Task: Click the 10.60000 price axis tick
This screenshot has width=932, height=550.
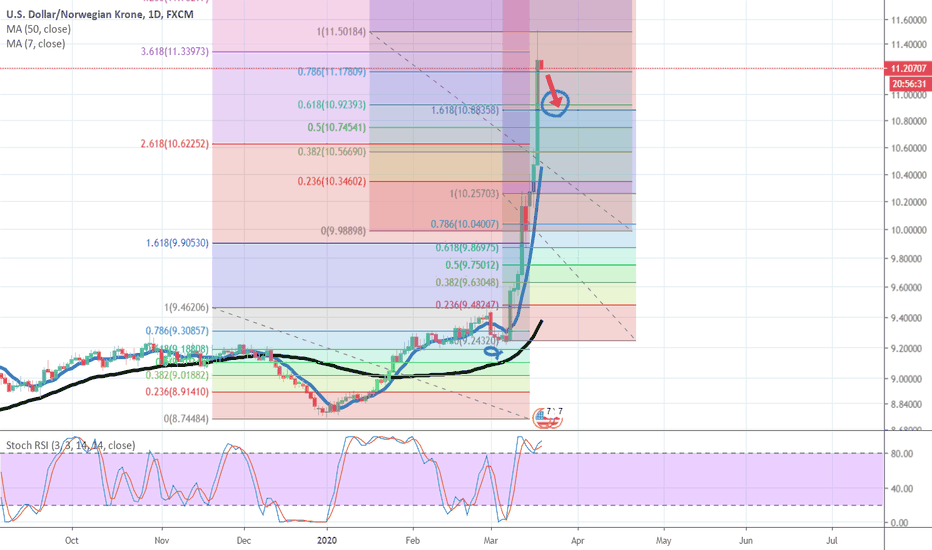Action: click(908, 148)
